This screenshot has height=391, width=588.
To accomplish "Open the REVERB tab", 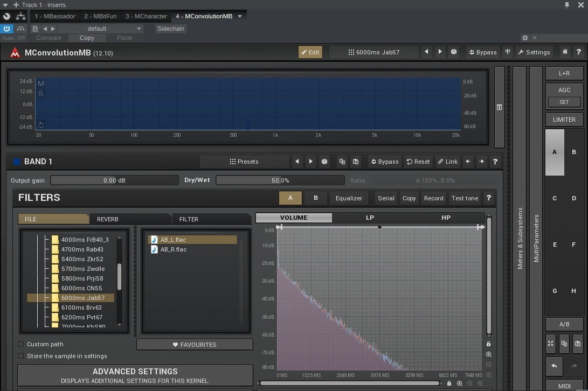I will pyautogui.click(x=130, y=219).
